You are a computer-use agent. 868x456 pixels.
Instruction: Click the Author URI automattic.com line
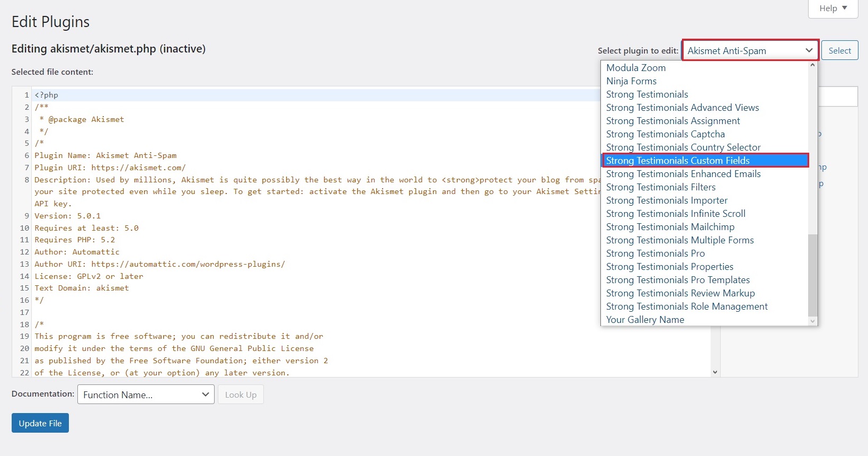[x=160, y=264]
